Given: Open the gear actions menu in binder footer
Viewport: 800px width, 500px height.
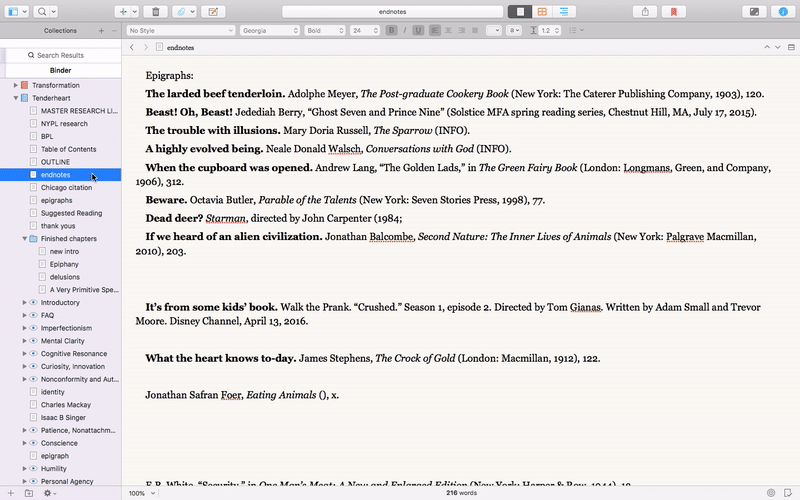Looking at the screenshot, I should coord(49,493).
